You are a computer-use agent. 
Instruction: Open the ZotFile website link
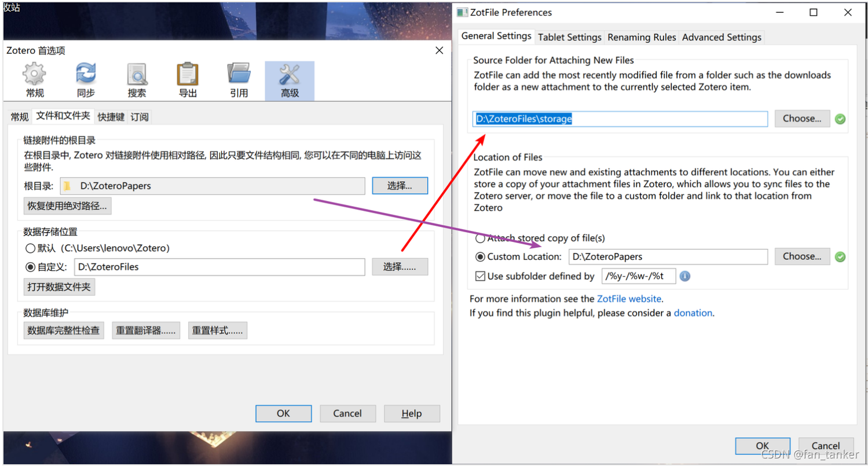[x=629, y=299]
